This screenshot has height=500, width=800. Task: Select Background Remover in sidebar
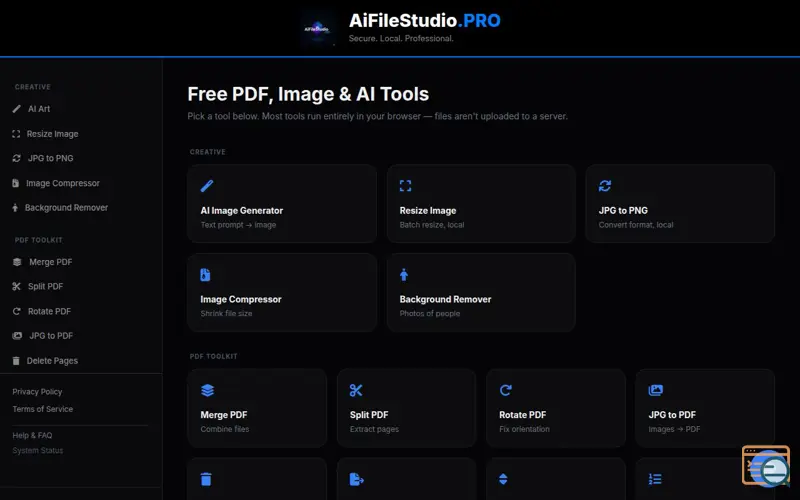tap(66, 208)
